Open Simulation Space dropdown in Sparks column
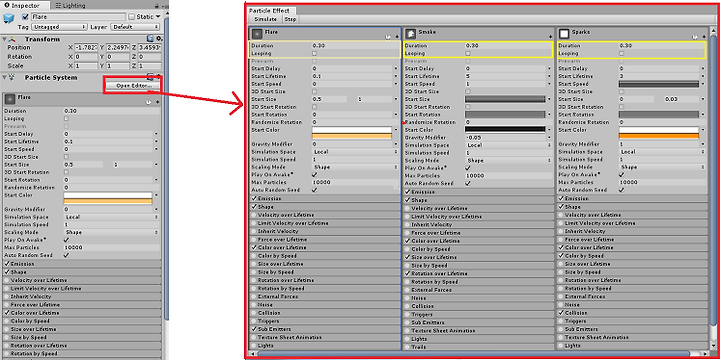This screenshot has width=720, height=360. [662, 152]
